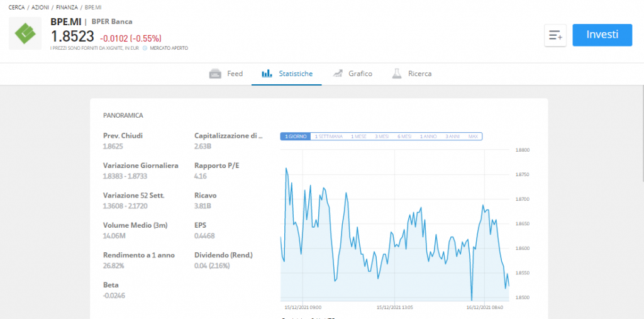
Task: Go to AZIONI in breadcrumb
Action: click(x=40, y=8)
